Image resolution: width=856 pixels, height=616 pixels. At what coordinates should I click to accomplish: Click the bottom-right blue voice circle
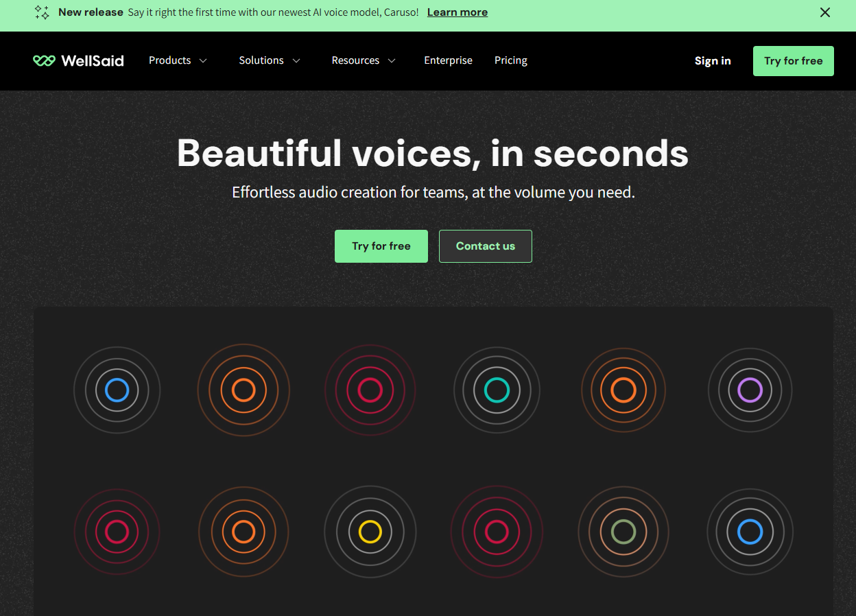[750, 532]
